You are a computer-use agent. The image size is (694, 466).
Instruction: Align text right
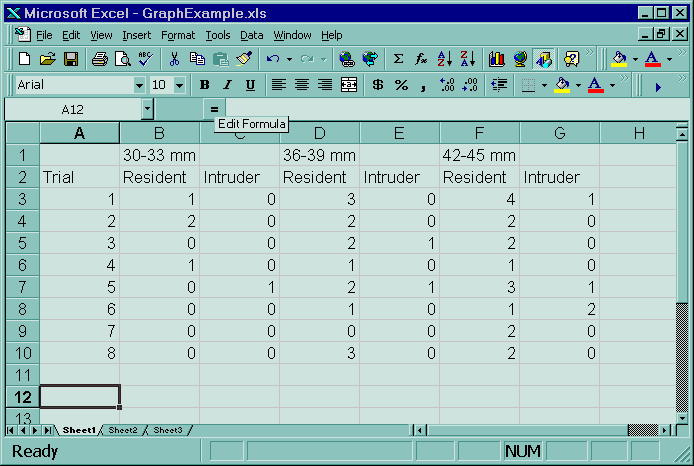pos(325,85)
